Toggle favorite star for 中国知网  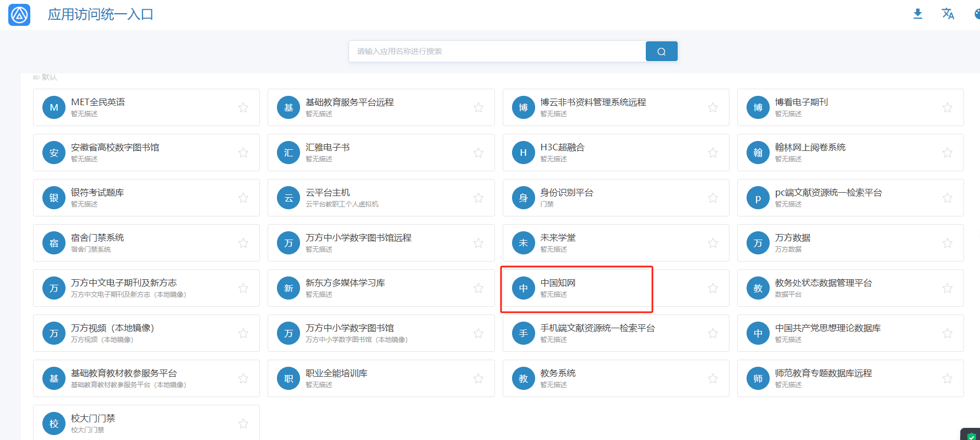tap(712, 288)
